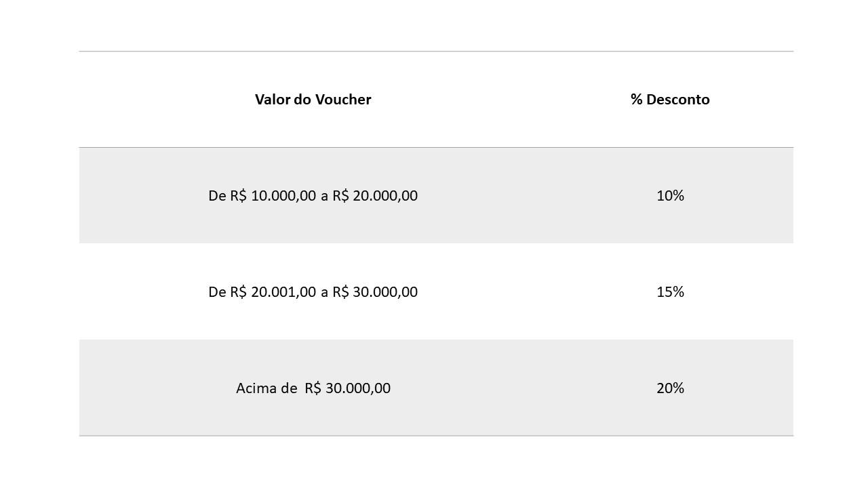The width and height of the screenshot is (868, 488).
Task: Click the top border line of the table
Action: [x=436, y=52]
